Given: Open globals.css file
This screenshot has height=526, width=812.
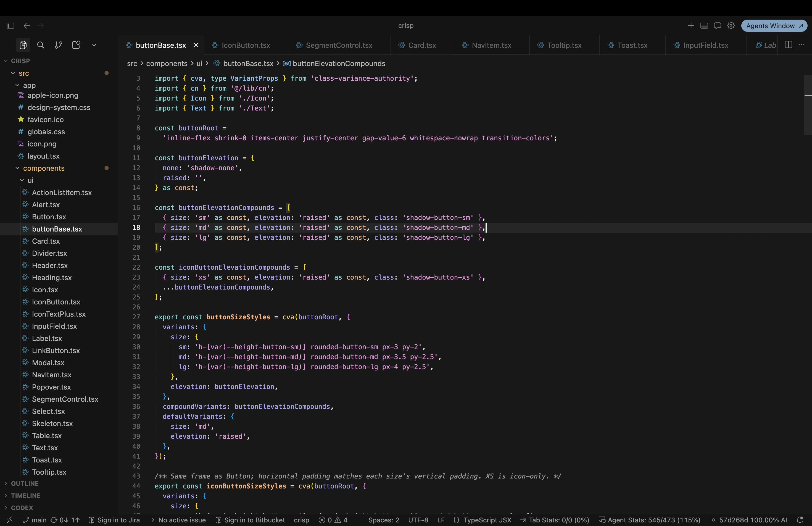Looking at the screenshot, I should (59, 132).
